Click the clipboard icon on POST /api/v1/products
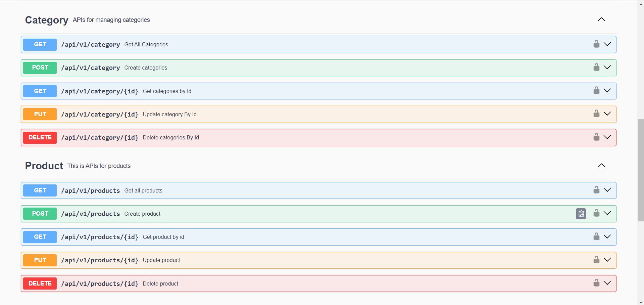 click(581, 213)
